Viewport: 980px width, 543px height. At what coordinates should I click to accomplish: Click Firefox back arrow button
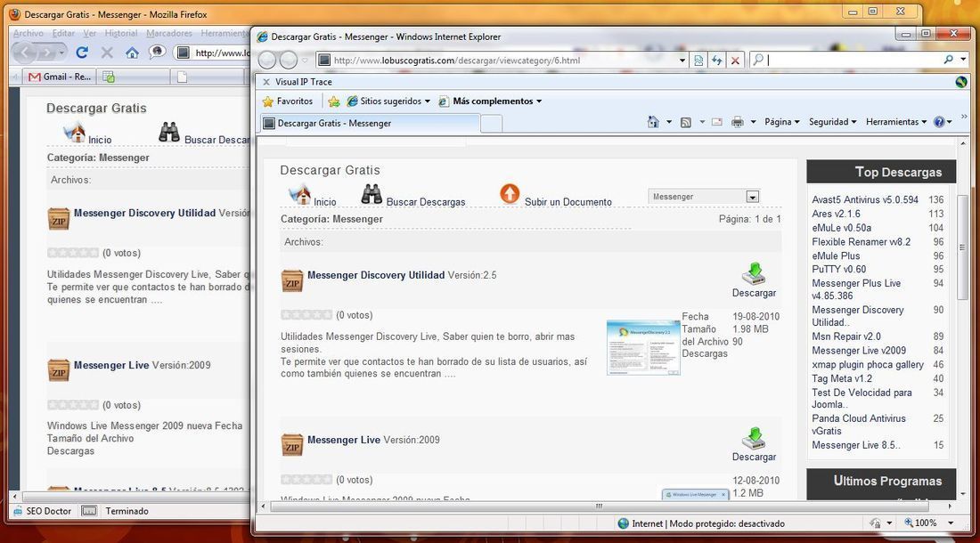click(24, 53)
